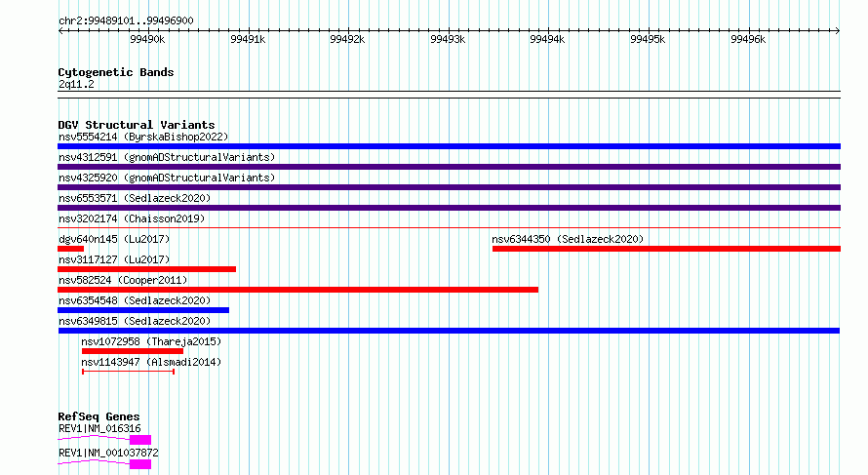Click the nsv3202174 (Chaisson2019) label
This screenshot has width=868, height=475.
click(132, 218)
